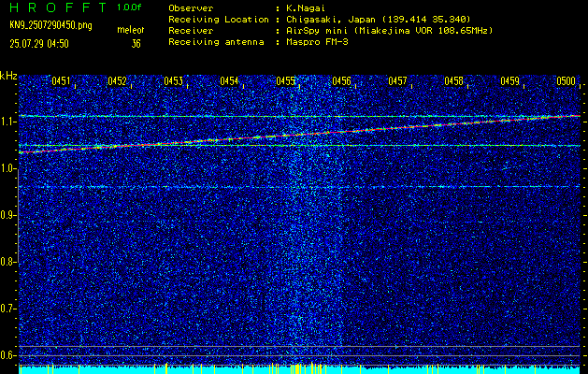The width and height of the screenshot is (588, 374).
Task: Click the 0451 time marker
Action: tap(61, 81)
